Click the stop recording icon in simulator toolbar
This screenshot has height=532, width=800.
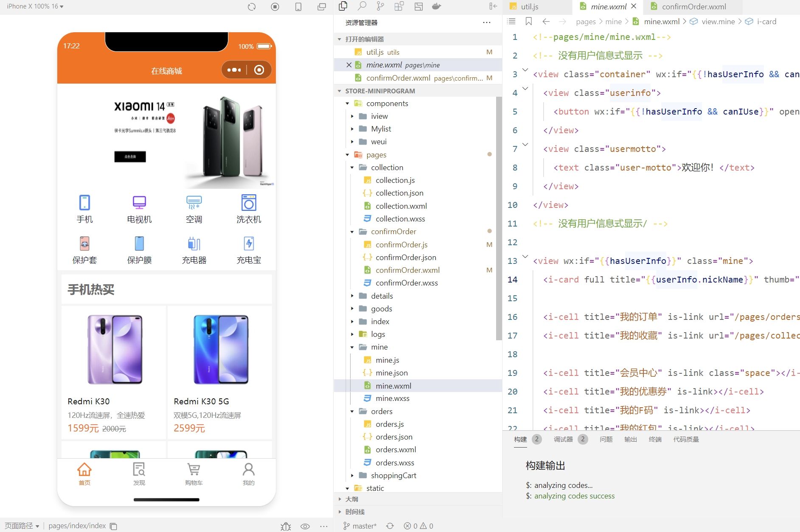pyautogui.click(x=275, y=7)
